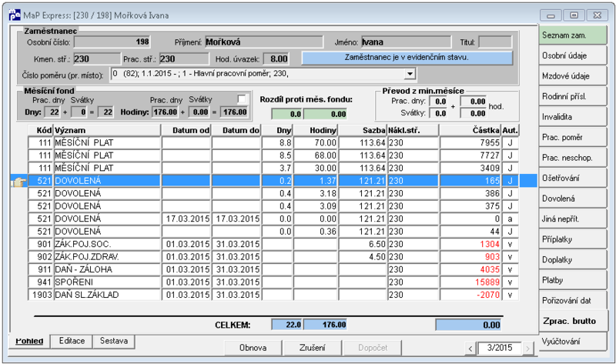This screenshot has height=364, width=616.
Task: Select the SPOŘENI row
Action: click(273, 282)
